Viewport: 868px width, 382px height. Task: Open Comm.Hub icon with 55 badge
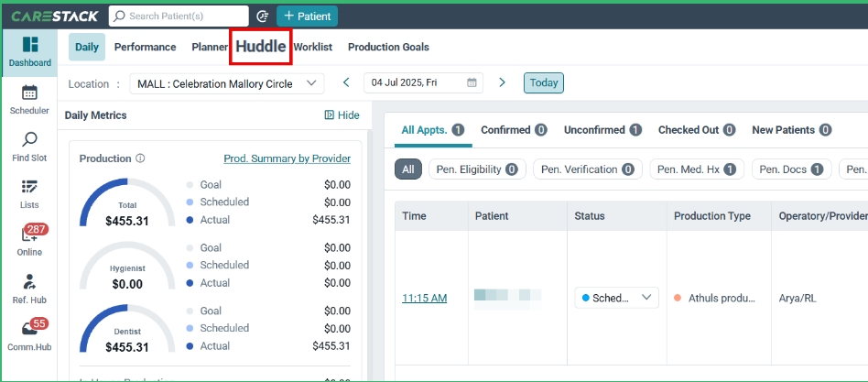tap(29, 328)
